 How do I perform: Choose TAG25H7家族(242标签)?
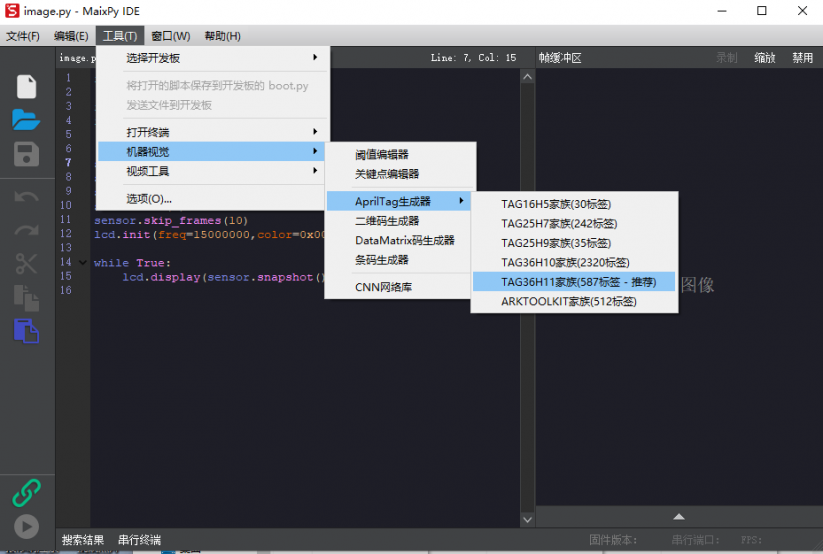pos(574,224)
